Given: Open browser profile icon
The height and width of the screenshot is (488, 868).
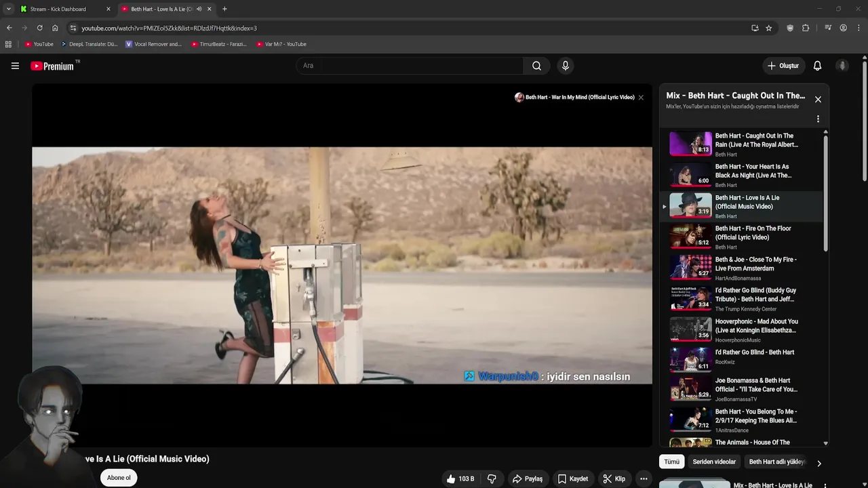Looking at the screenshot, I should [x=843, y=28].
